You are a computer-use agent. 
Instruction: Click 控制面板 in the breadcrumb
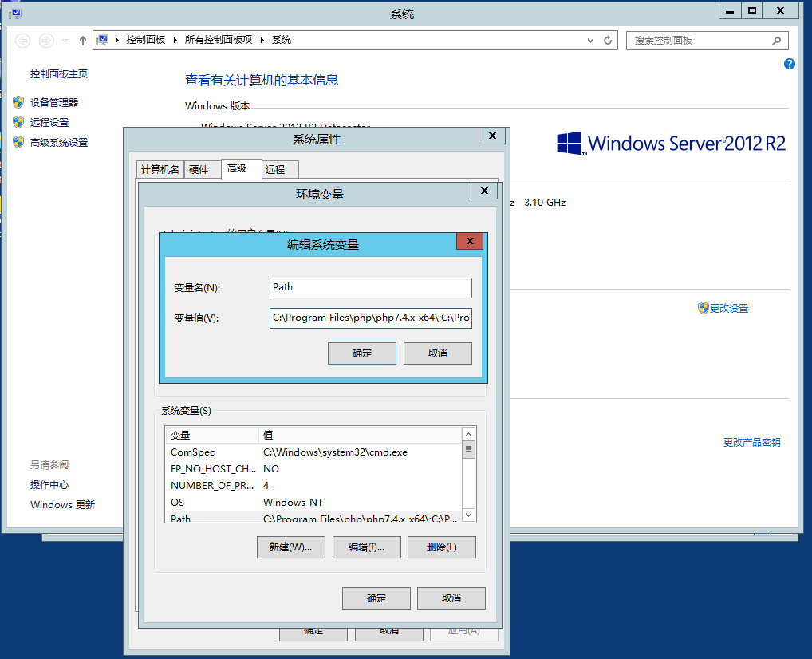(x=146, y=40)
